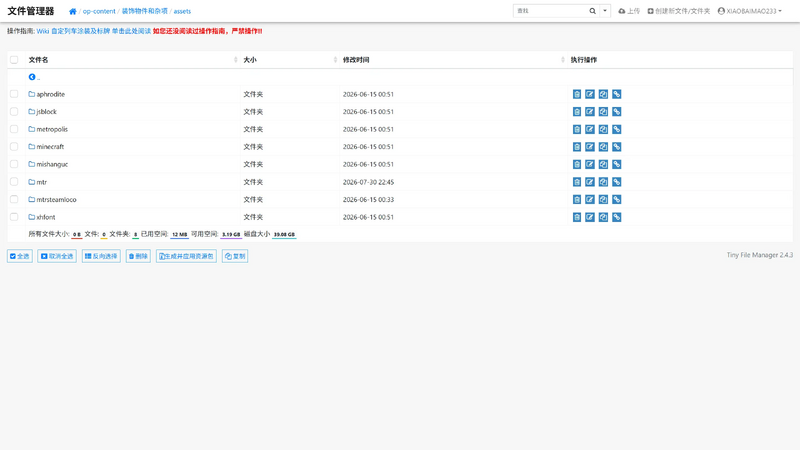Click the 生成并应用资源包 button
The height and width of the screenshot is (450, 800).
tap(186, 256)
